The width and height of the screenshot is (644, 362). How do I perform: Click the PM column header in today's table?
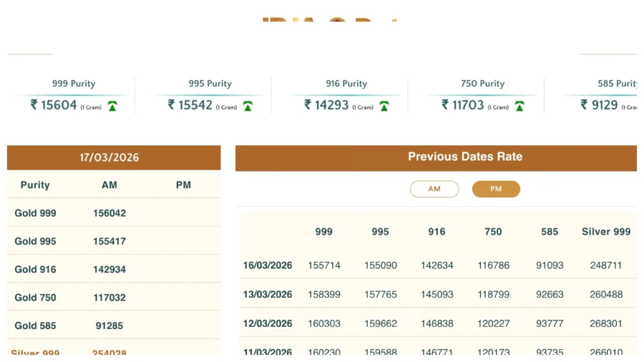click(184, 185)
